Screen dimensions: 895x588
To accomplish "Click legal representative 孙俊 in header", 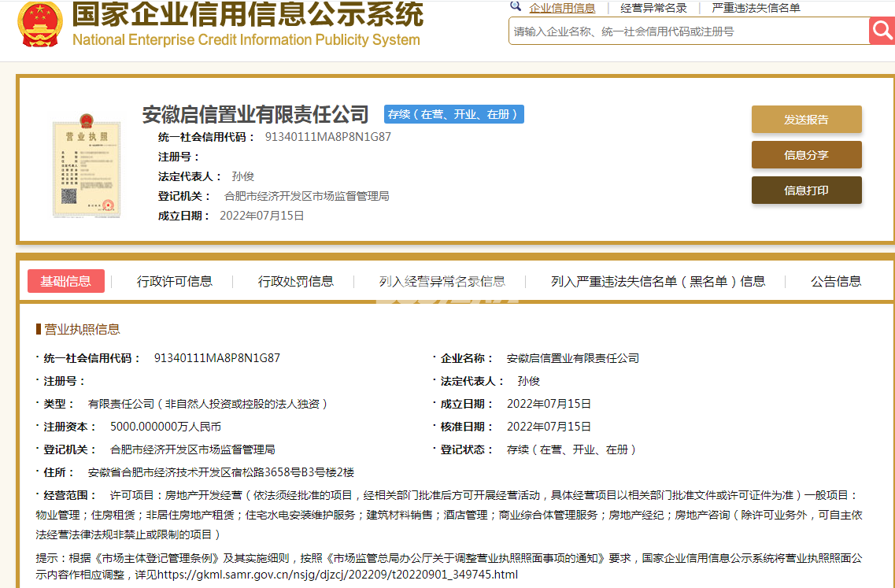I will point(243,176).
